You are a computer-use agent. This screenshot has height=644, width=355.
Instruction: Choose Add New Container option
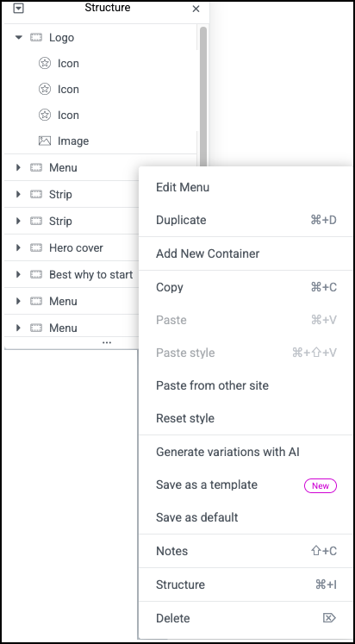coord(208,253)
